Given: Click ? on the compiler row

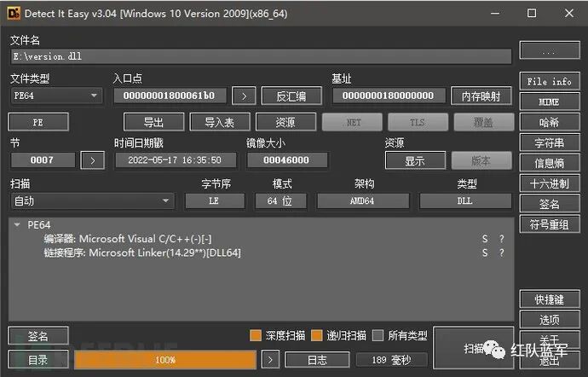Looking at the screenshot, I should [x=502, y=239].
